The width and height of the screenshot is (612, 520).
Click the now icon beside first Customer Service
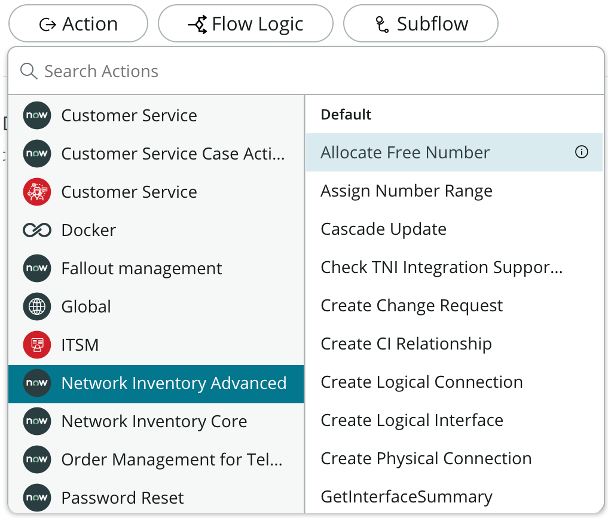(37, 115)
